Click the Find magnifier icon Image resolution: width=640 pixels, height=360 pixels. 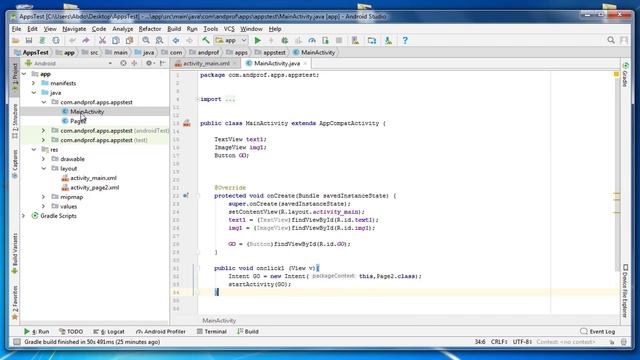point(146,40)
